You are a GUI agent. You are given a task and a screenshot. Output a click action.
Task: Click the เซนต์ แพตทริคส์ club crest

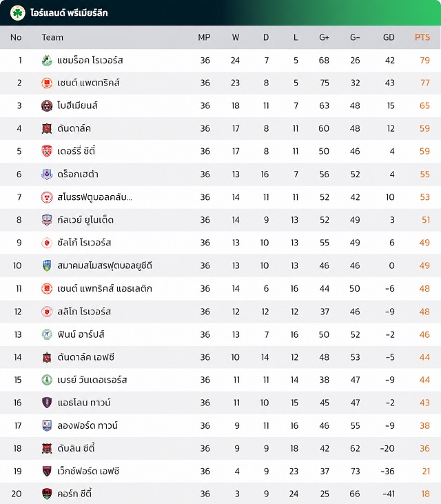[x=47, y=83]
